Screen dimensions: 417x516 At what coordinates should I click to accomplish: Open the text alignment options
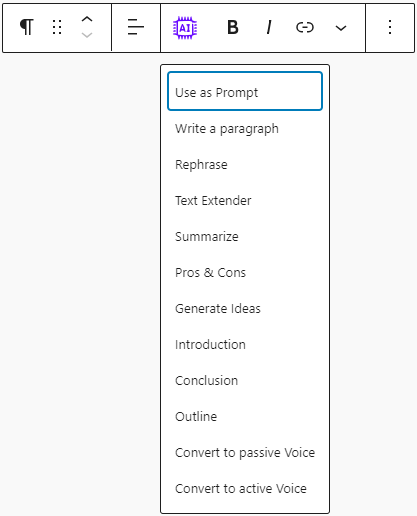point(136,27)
